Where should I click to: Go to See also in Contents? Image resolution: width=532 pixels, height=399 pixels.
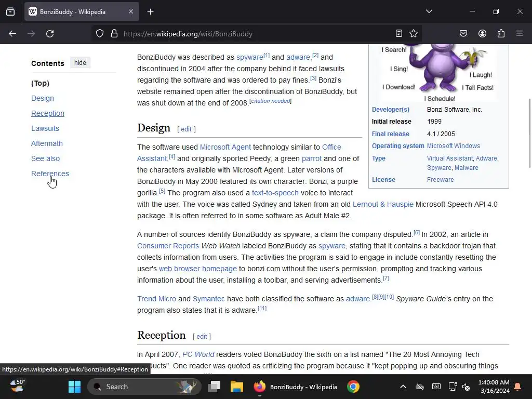pyautogui.click(x=46, y=158)
